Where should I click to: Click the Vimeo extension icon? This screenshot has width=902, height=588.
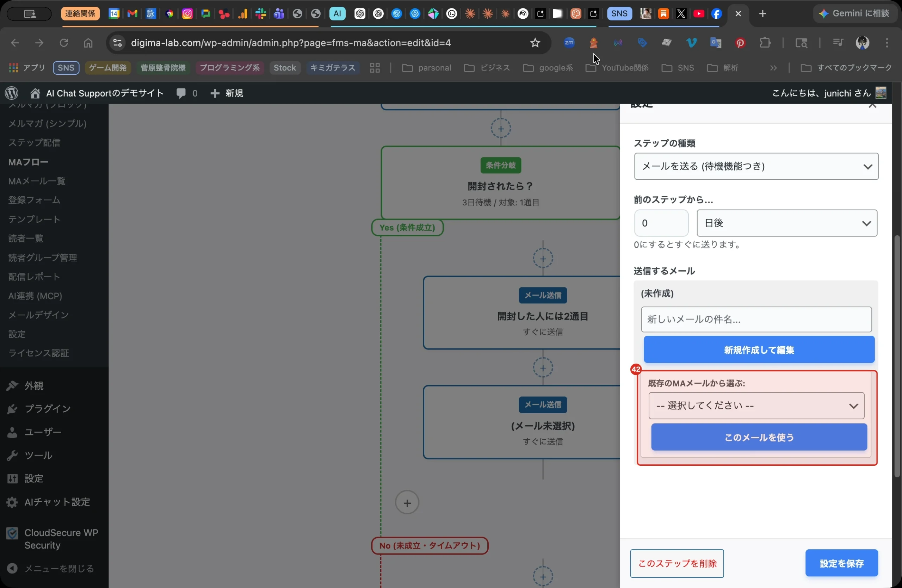[x=692, y=43]
